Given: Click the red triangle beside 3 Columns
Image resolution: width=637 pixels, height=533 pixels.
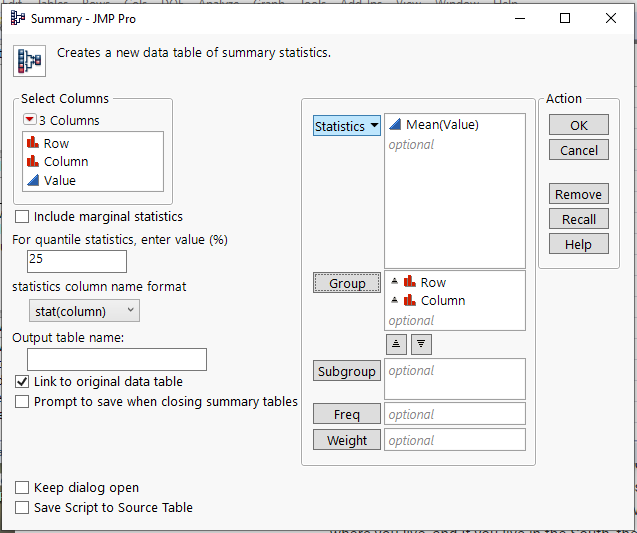Looking at the screenshot, I should 29,121.
